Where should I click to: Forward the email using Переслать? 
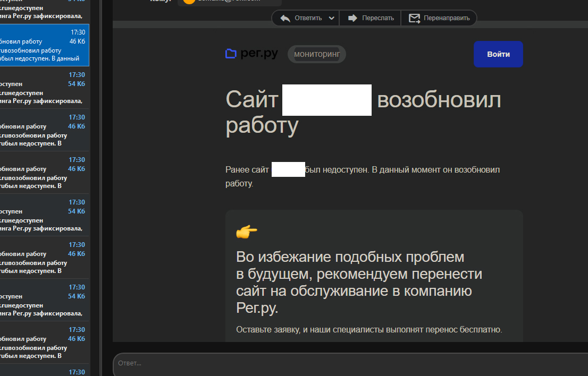(x=371, y=18)
